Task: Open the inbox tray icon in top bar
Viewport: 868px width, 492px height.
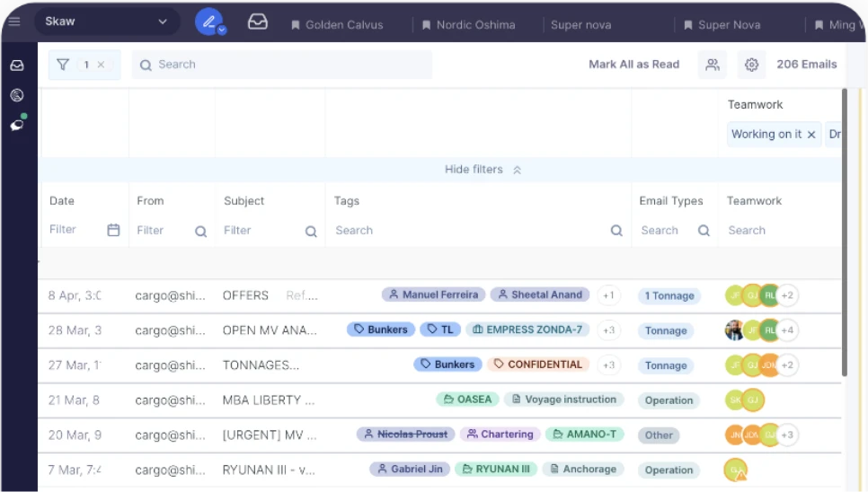Action: point(258,22)
